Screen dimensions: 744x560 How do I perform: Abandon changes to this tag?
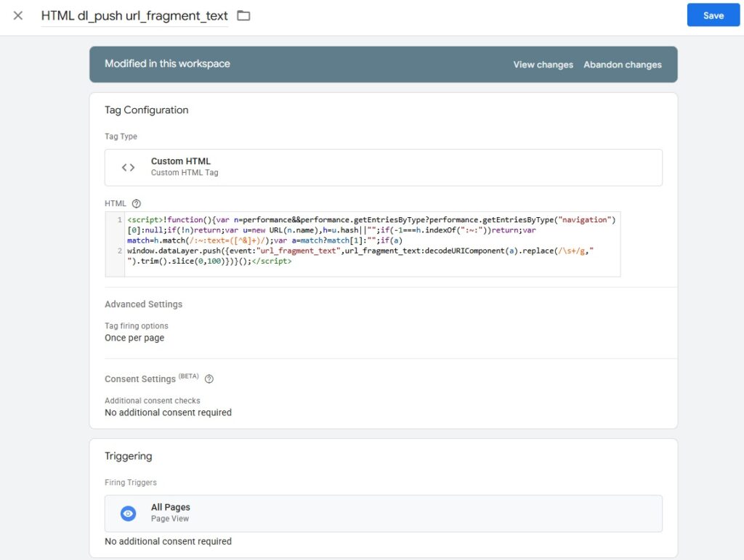coord(622,65)
